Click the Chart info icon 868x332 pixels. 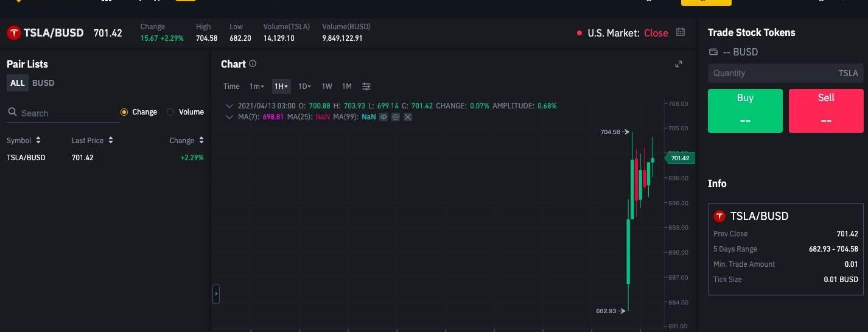[x=253, y=63]
